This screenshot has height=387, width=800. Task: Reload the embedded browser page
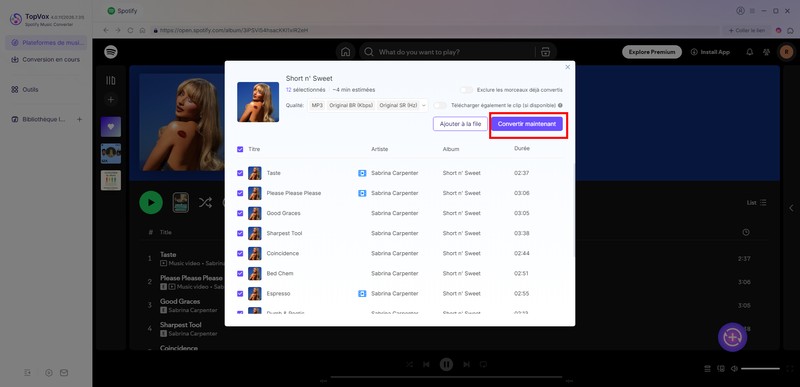click(131, 31)
